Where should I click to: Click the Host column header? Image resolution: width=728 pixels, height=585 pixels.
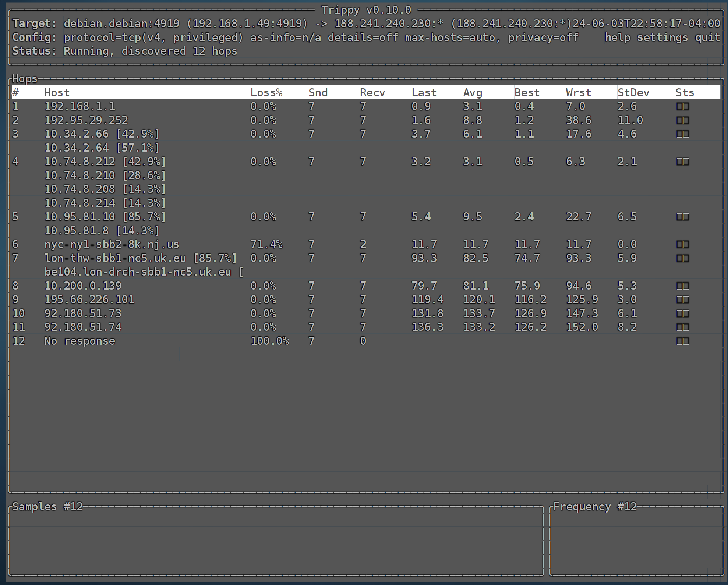(x=57, y=93)
